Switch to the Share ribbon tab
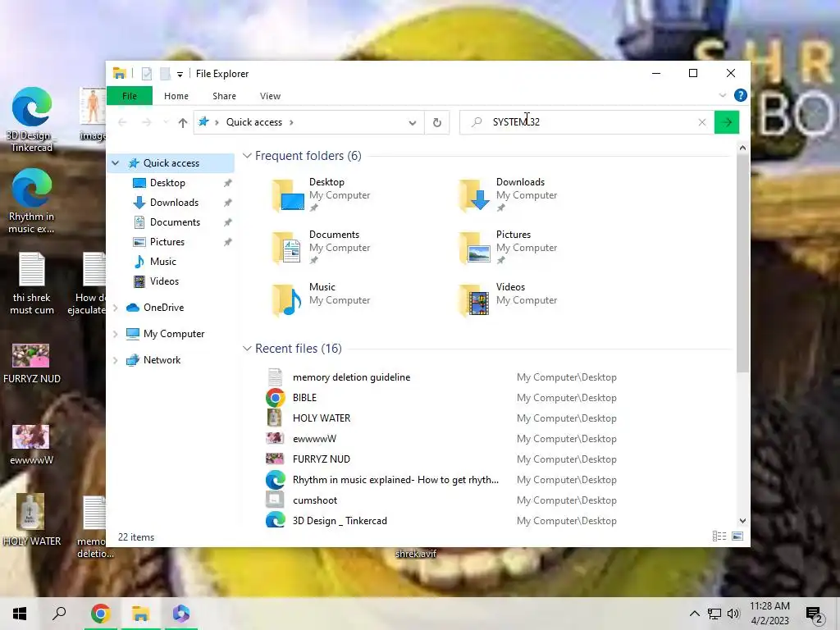This screenshot has width=840, height=630. (x=224, y=96)
